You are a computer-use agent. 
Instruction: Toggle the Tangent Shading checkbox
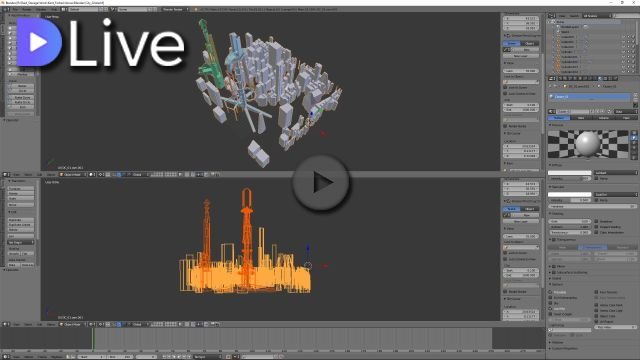[596, 227]
